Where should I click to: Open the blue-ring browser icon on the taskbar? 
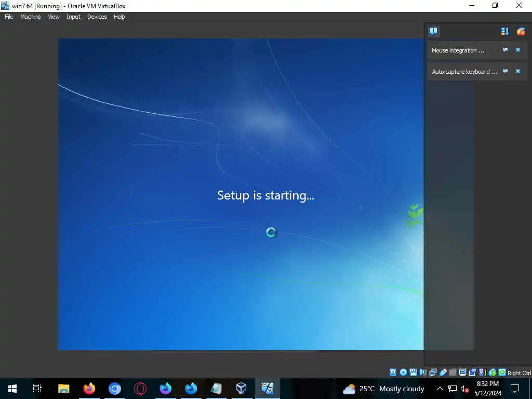coord(115,389)
